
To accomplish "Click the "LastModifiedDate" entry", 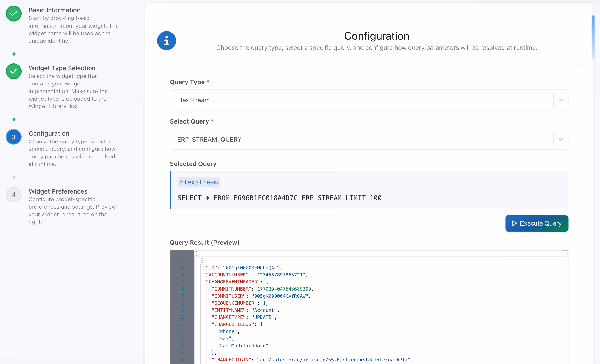I will click(x=243, y=346).
